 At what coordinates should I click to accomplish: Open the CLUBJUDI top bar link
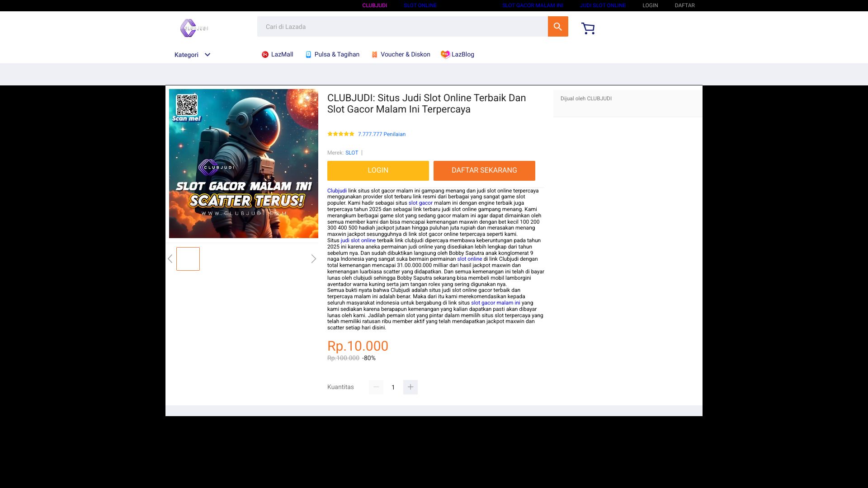pos(374,5)
